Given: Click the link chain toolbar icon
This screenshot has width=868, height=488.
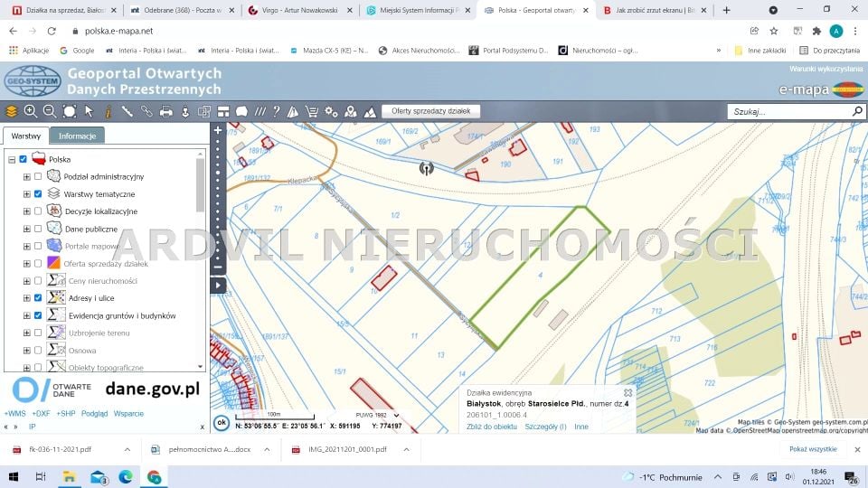Looking at the screenshot, I should [x=146, y=111].
